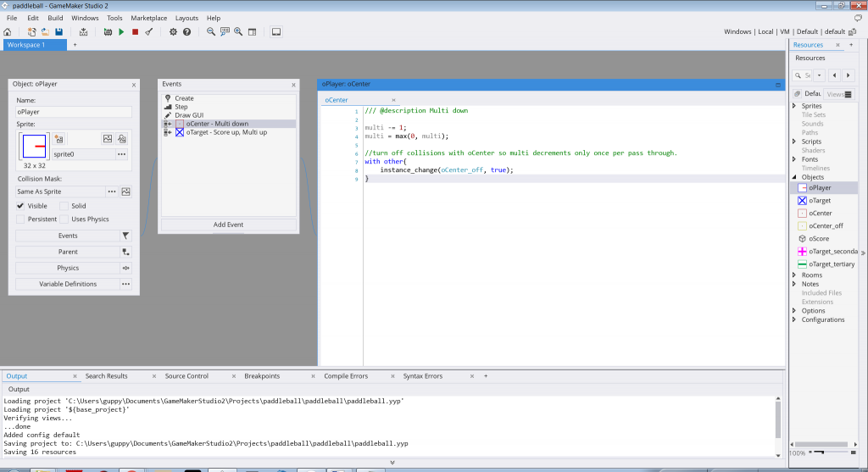Open the Build menu

pyautogui.click(x=55, y=18)
